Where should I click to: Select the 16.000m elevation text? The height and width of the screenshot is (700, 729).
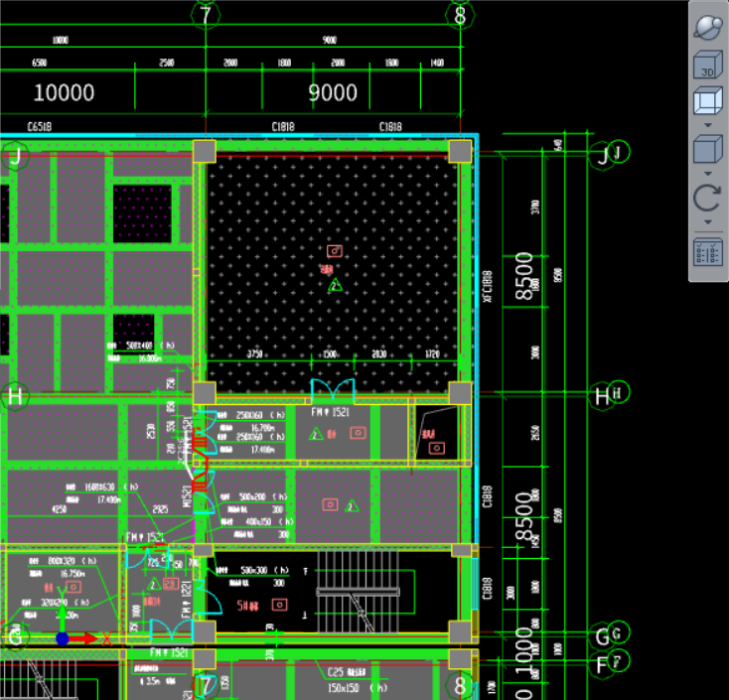click(150, 358)
